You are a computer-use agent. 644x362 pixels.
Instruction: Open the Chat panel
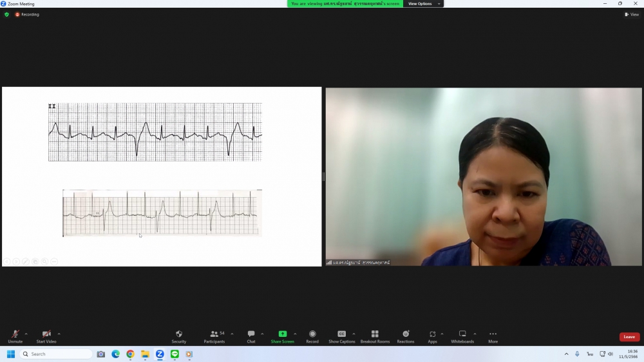tap(251, 336)
